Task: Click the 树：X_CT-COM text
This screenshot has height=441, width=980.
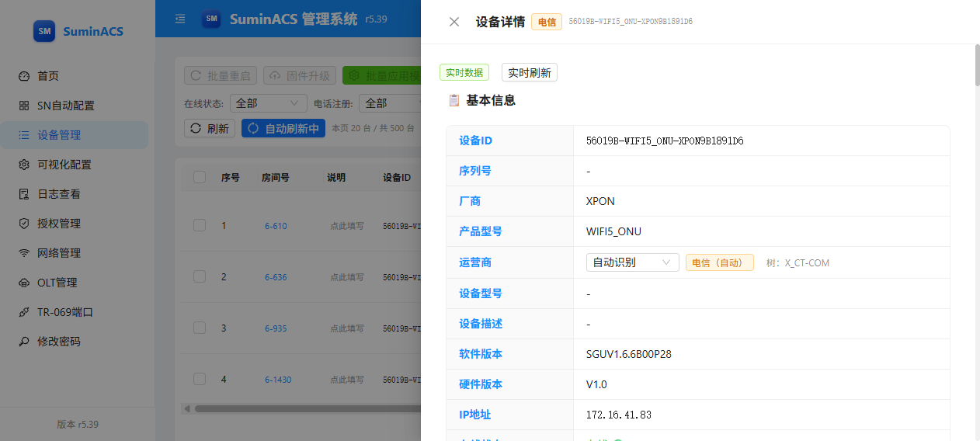Action: 798,262
